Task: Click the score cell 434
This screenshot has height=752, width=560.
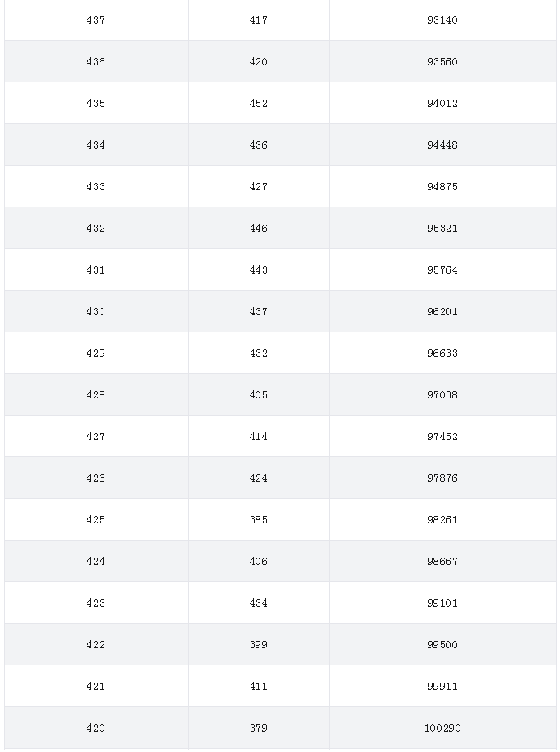Action: tap(96, 145)
